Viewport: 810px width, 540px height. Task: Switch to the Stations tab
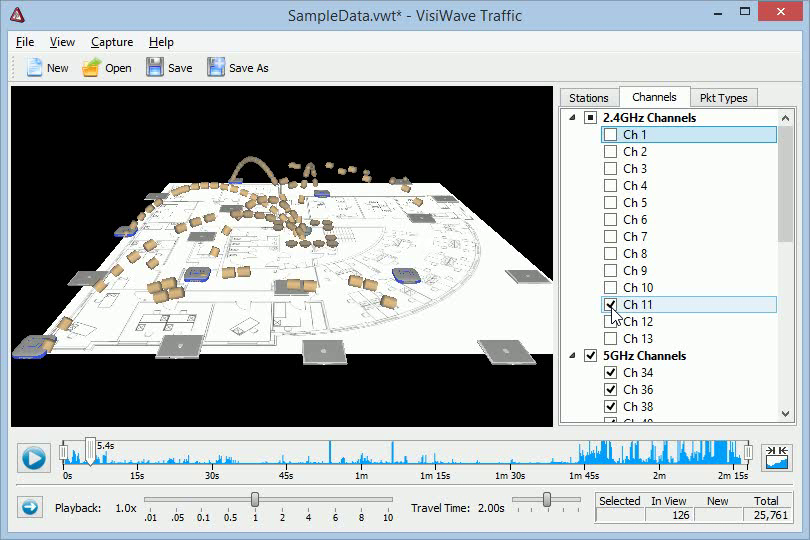tap(589, 98)
